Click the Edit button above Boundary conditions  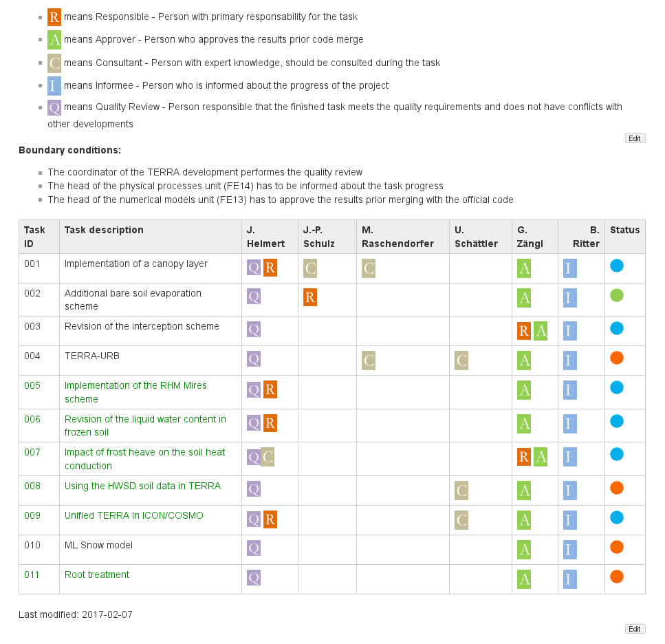coord(635,138)
